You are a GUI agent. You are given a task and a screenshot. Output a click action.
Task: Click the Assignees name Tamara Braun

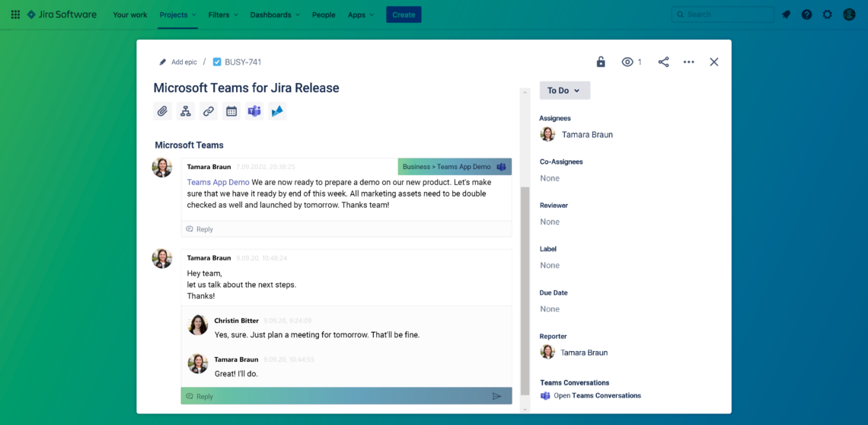coord(587,135)
